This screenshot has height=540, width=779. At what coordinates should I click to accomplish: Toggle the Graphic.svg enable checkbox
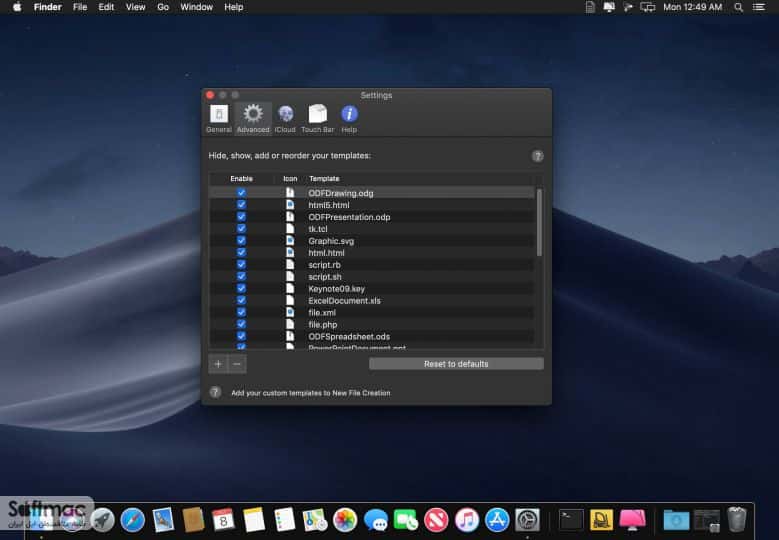(x=241, y=240)
